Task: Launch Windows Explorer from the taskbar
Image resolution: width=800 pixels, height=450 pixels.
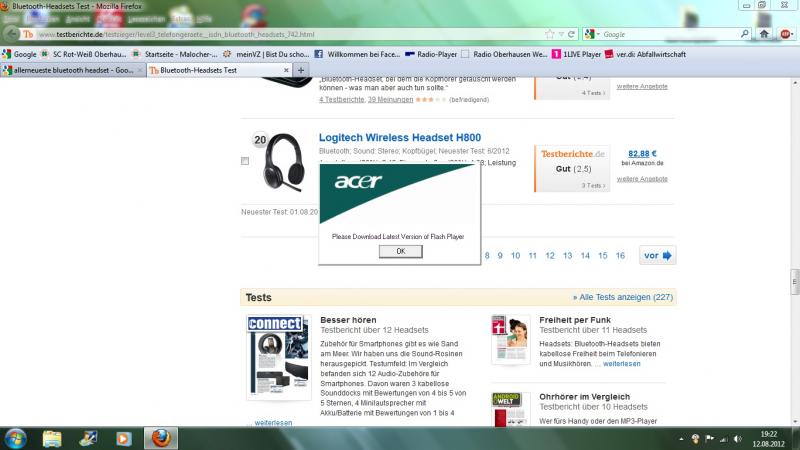Action: point(88,437)
